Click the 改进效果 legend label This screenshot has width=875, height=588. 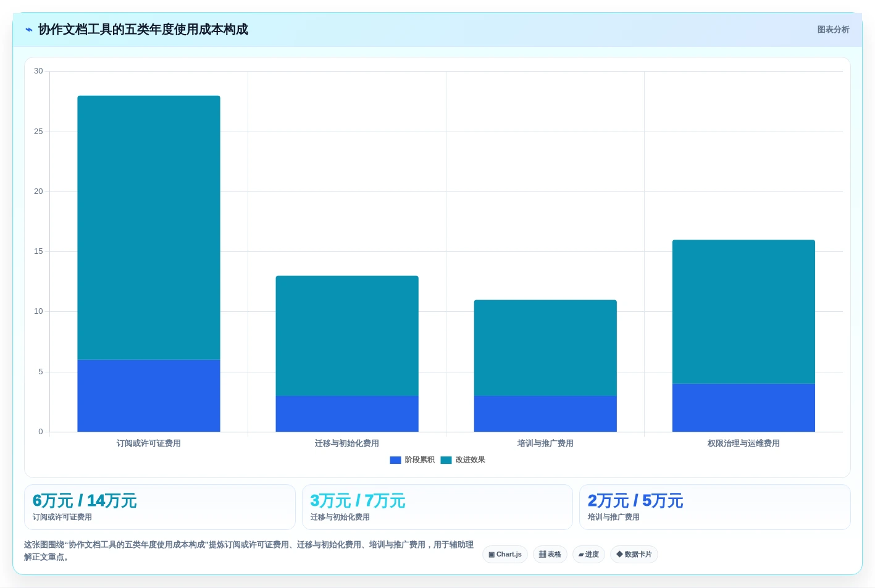tap(471, 460)
